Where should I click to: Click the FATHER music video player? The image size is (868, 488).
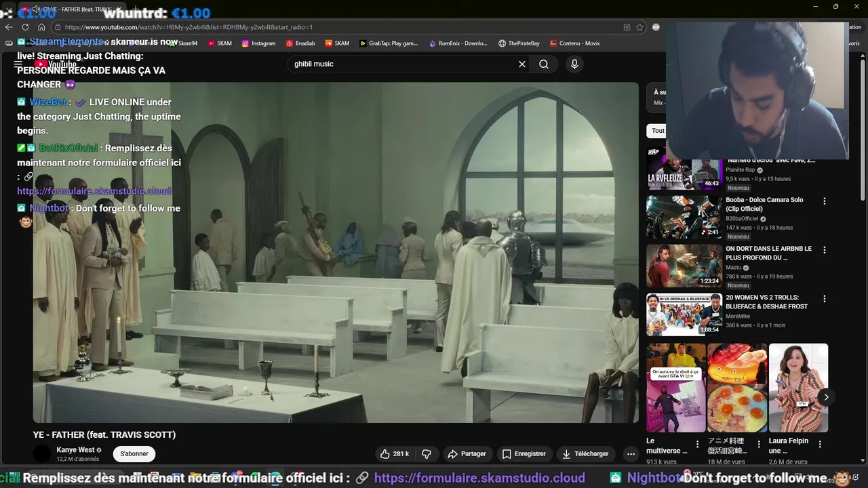click(336, 252)
